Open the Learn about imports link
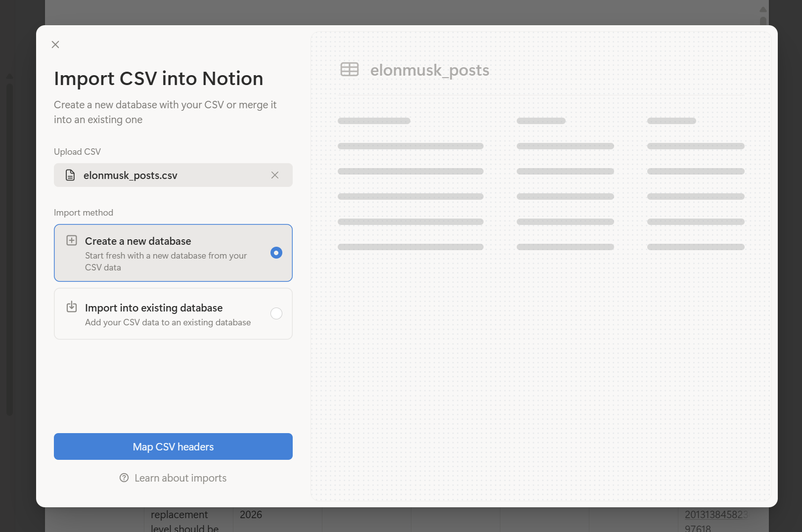This screenshot has width=802, height=532. point(180,478)
